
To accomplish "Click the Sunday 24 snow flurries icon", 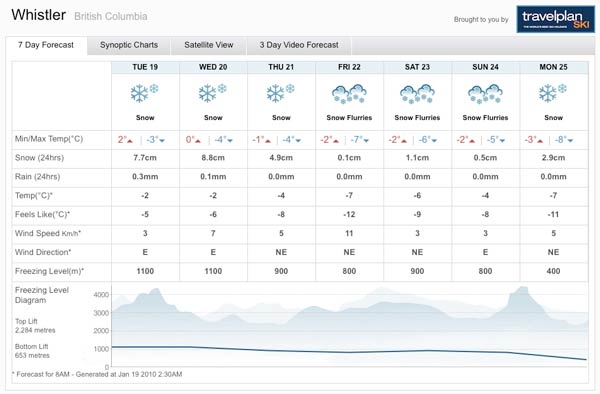I will (485, 94).
